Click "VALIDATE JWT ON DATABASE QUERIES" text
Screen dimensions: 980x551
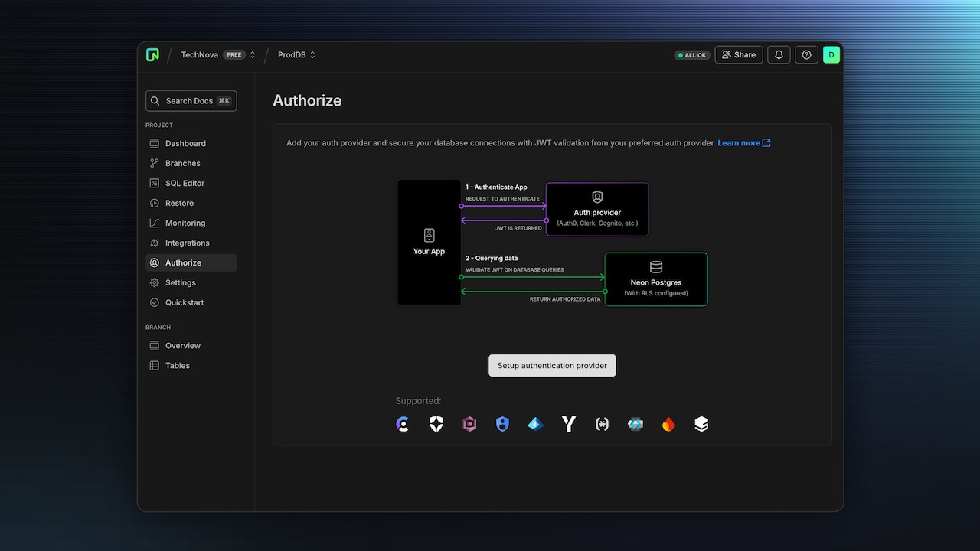[514, 270]
